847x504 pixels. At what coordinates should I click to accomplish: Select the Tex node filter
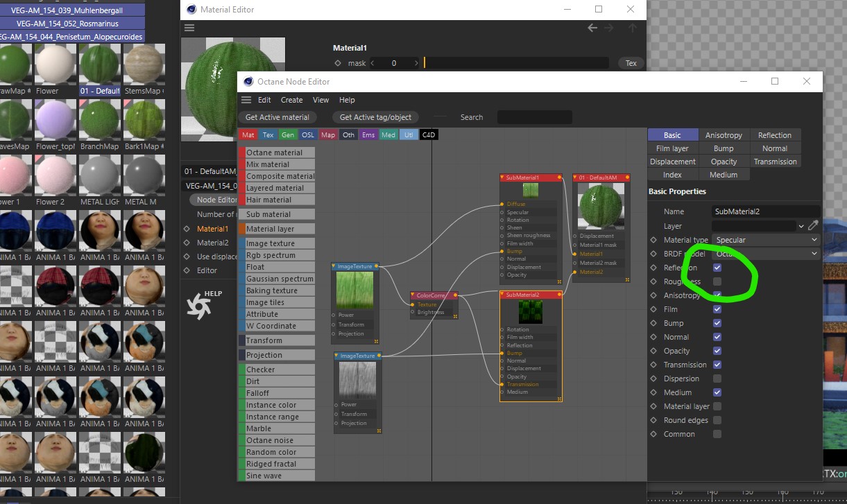click(268, 135)
